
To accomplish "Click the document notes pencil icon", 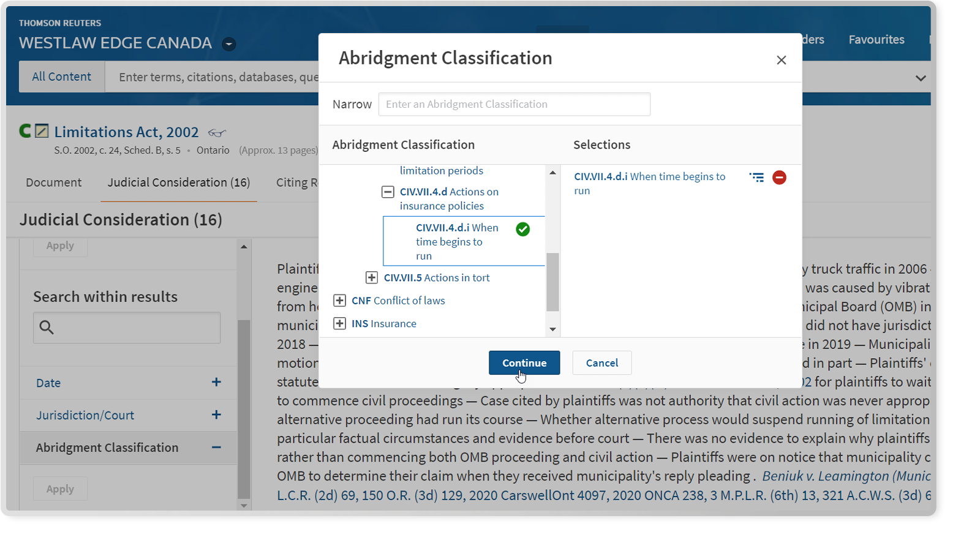I will (42, 130).
